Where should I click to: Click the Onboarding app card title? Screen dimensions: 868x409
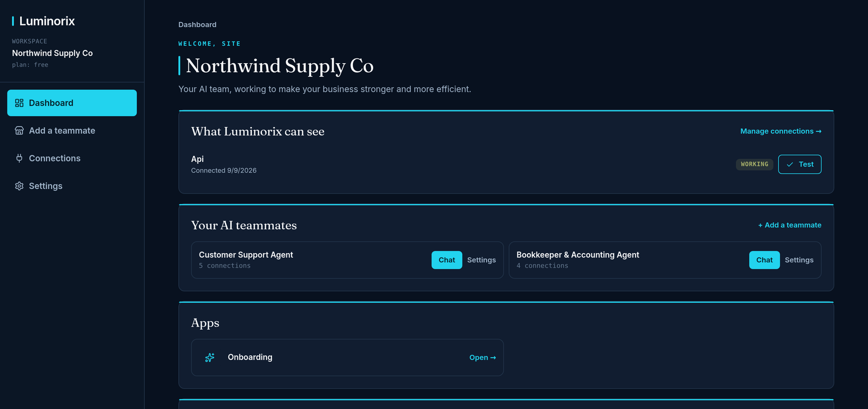coord(250,357)
